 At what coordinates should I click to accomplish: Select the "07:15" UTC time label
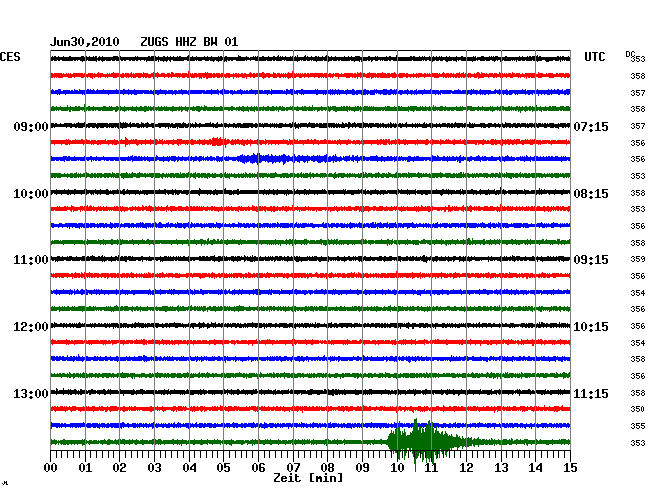coord(591,126)
